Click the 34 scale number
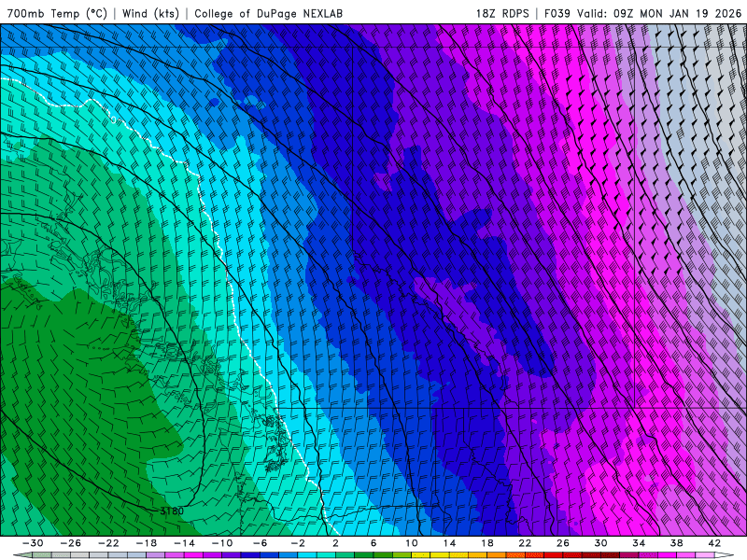 pyautogui.click(x=639, y=543)
